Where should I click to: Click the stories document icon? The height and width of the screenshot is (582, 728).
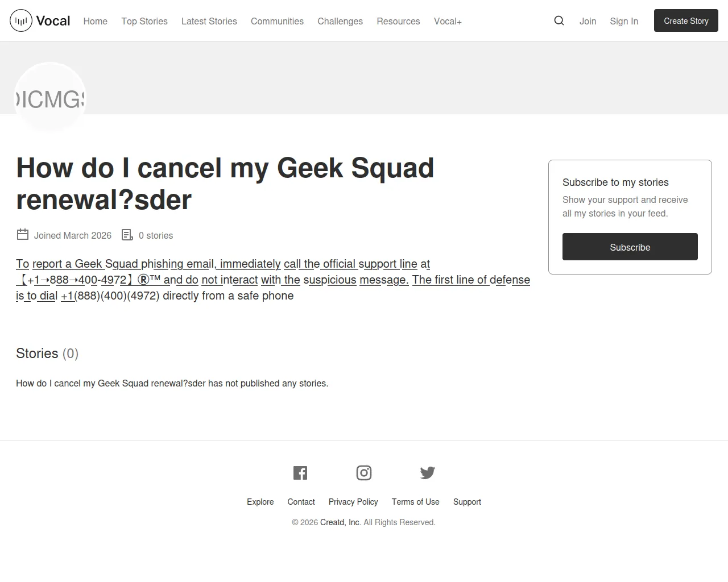(x=127, y=235)
